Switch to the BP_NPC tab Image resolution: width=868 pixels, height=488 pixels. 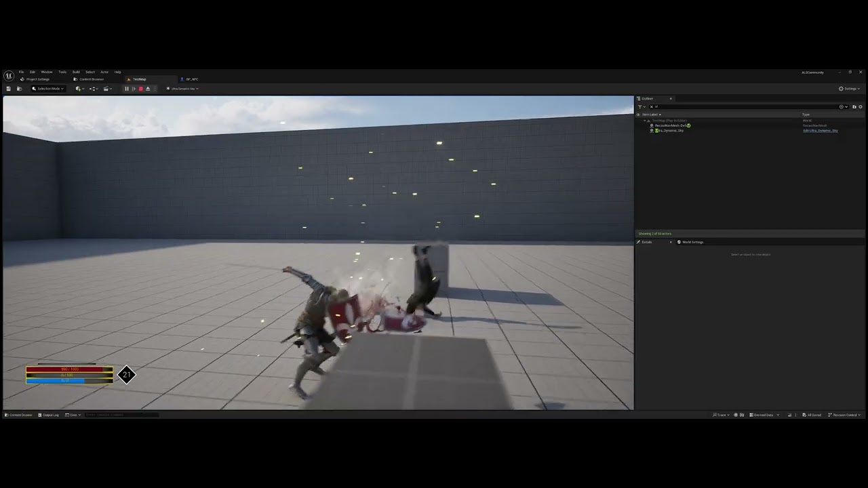click(190, 79)
